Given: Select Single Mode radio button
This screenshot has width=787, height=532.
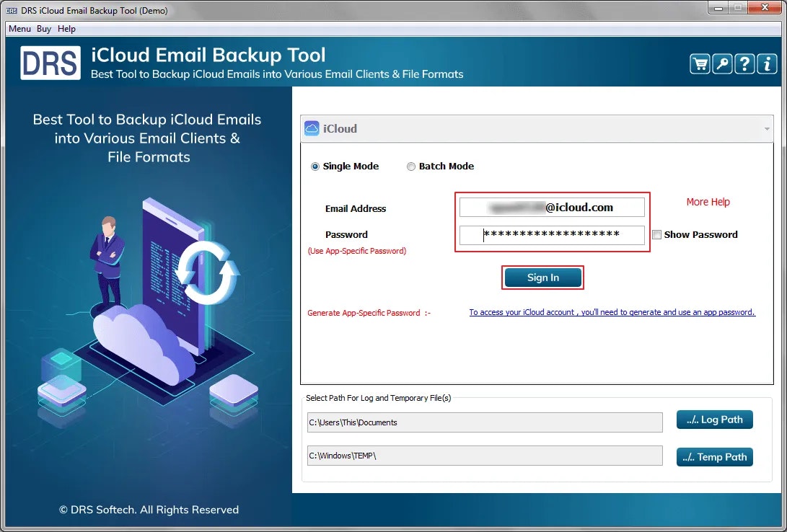Looking at the screenshot, I should coord(315,167).
